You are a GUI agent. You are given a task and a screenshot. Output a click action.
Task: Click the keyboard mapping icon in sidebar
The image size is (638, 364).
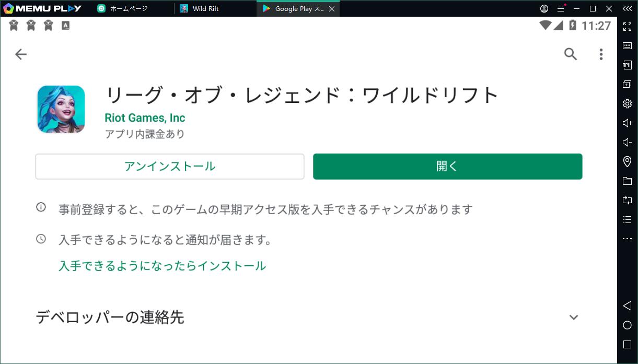(627, 46)
